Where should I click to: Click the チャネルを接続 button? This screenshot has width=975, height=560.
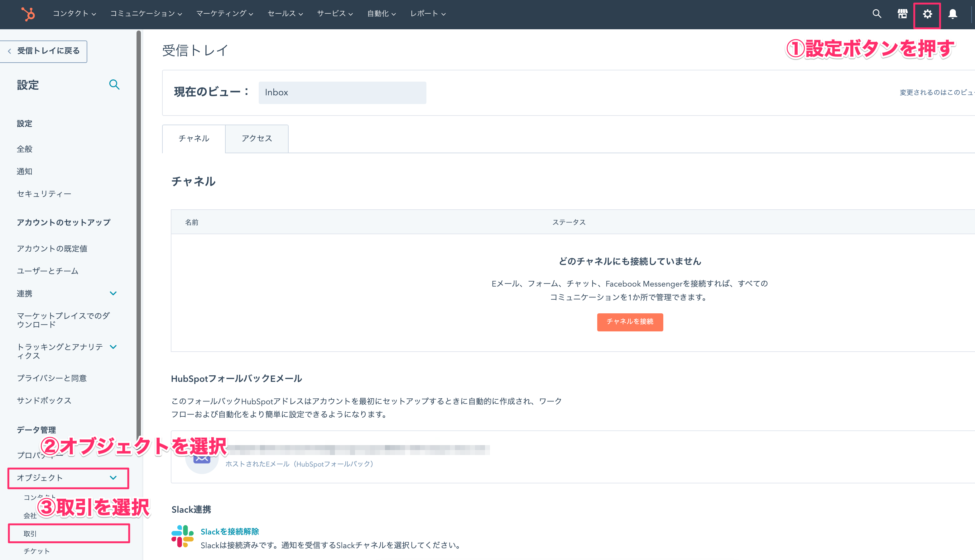point(630,322)
